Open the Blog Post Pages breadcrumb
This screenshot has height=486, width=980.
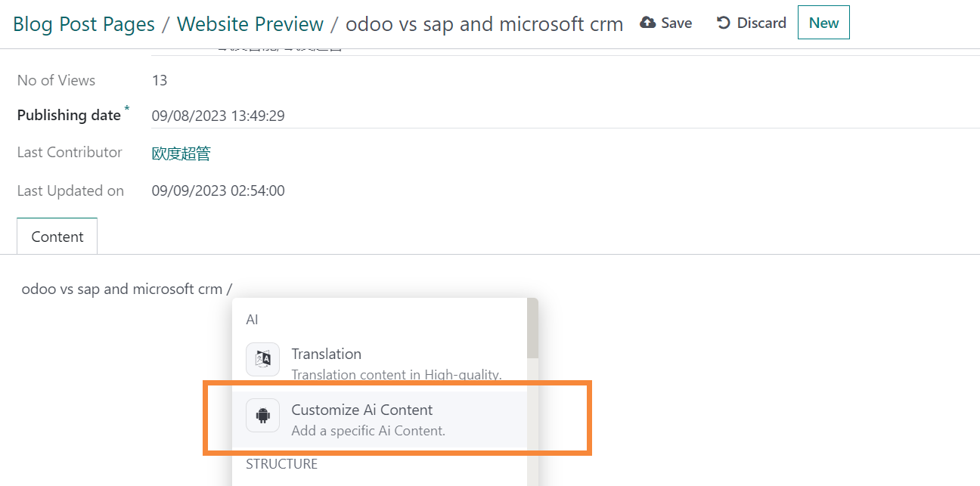point(84,23)
